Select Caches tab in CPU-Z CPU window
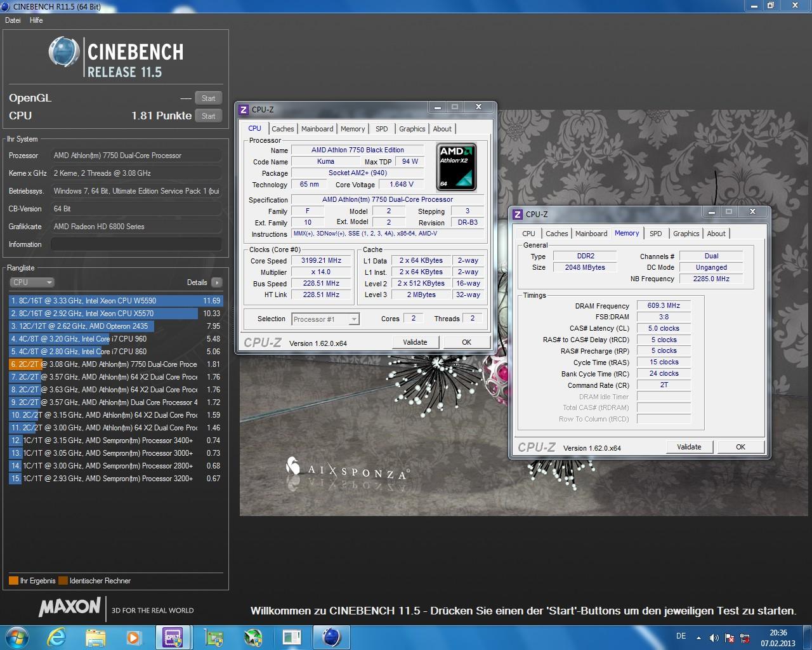812x650 pixels. pyautogui.click(x=282, y=129)
